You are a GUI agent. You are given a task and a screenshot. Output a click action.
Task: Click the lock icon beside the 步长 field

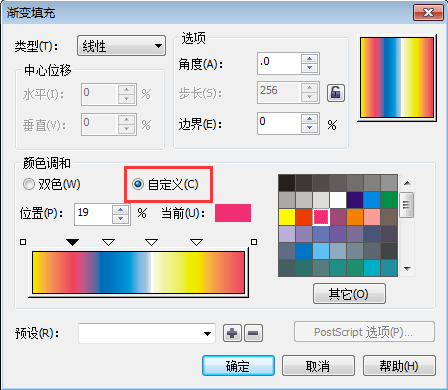point(335,93)
